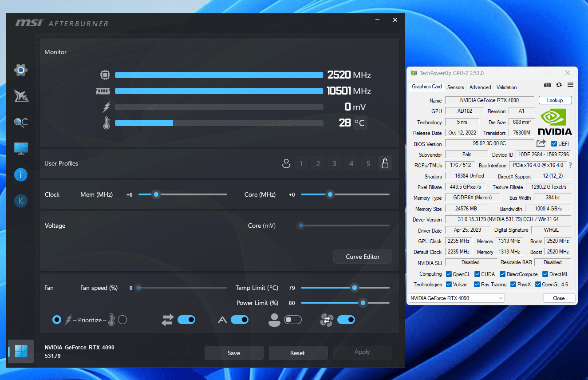Toggle the DirectCompute checkbox
The image size is (588, 380).
(x=503, y=274)
